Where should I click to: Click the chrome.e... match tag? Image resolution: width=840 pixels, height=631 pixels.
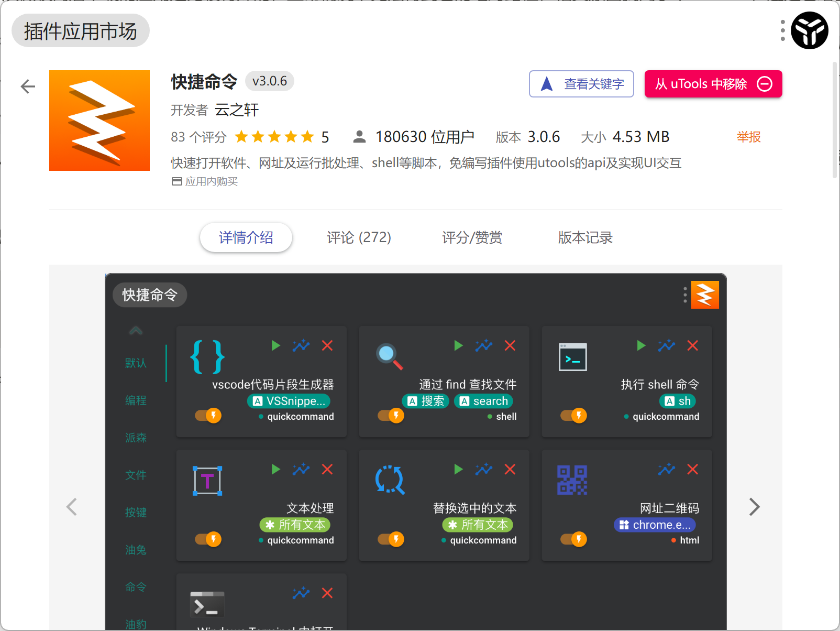[655, 525]
